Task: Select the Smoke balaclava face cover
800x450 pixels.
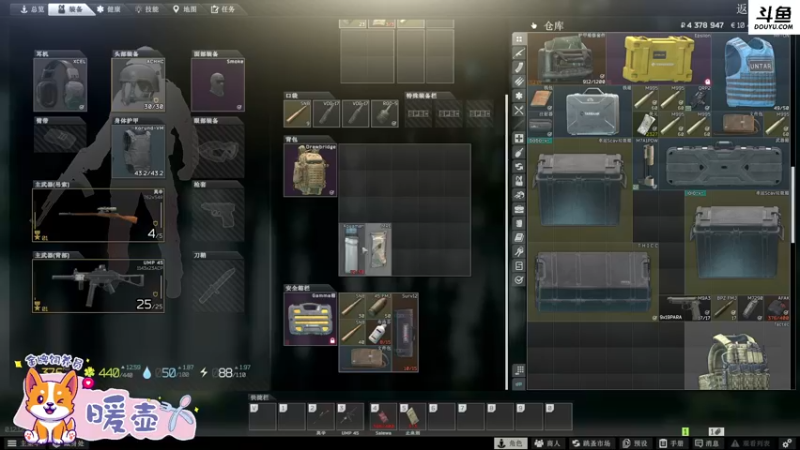Action: pyautogui.click(x=218, y=85)
